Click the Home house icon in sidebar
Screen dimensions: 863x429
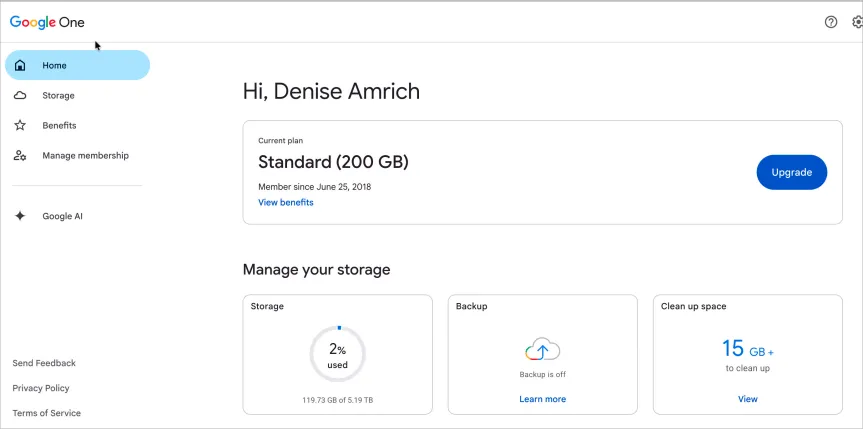(x=20, y=66)
